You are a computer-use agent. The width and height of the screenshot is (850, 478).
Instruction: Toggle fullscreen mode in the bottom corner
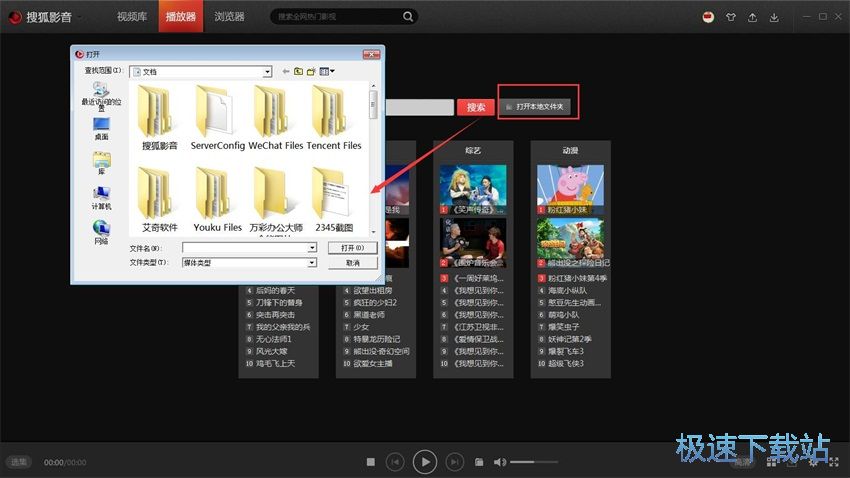pyautogui.click(x=834, y=462)
